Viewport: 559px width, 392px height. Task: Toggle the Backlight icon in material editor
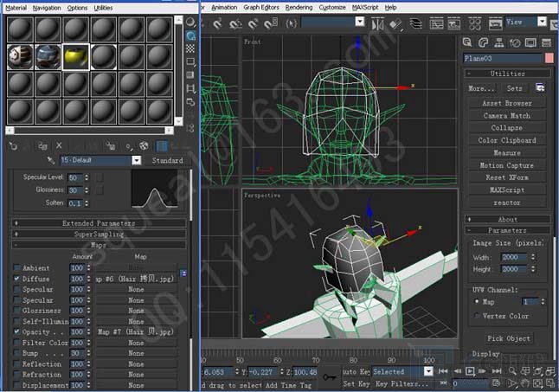pyautogui.click(x=190, y=35)
